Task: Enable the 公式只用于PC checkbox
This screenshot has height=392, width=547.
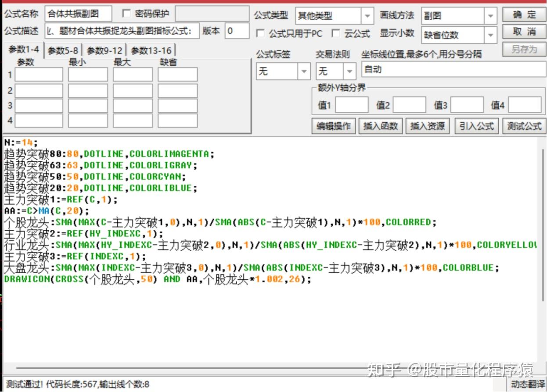Action: (260, 33)
